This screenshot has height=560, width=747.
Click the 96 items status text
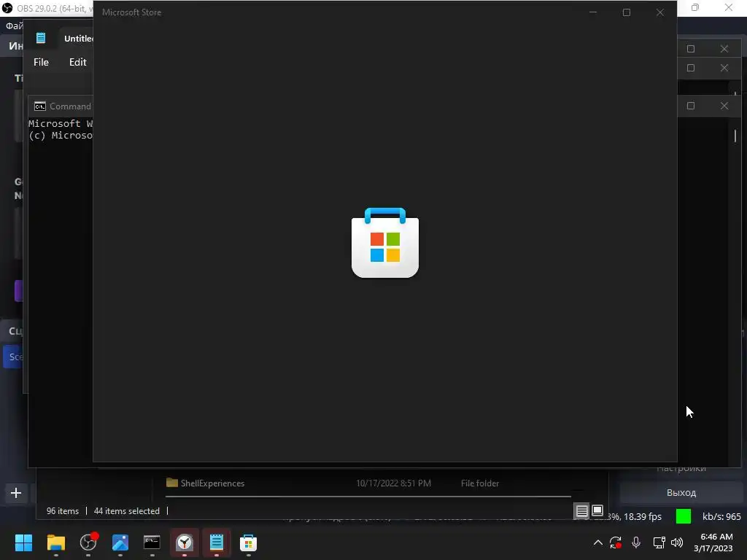pos(63,511)
